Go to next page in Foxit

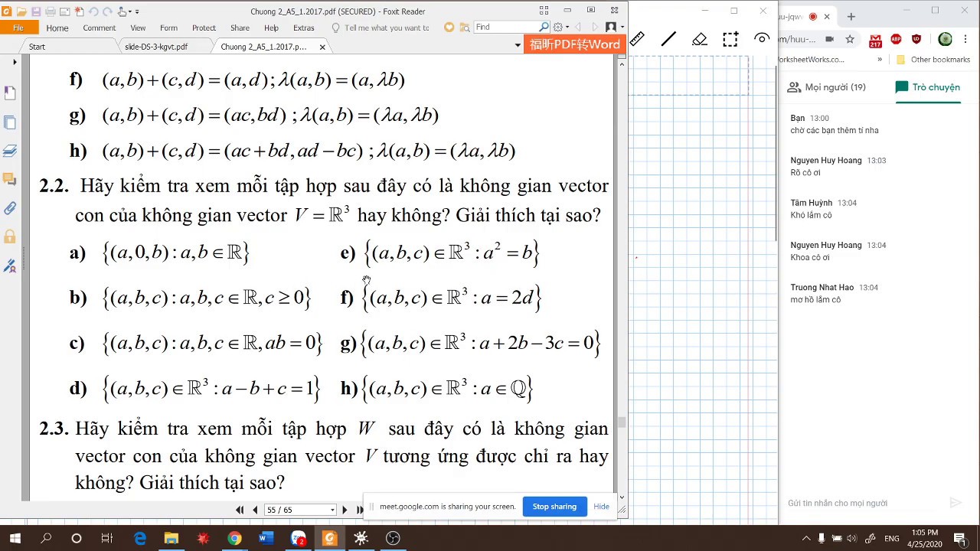pyautogui.click(x=345, y=510)
